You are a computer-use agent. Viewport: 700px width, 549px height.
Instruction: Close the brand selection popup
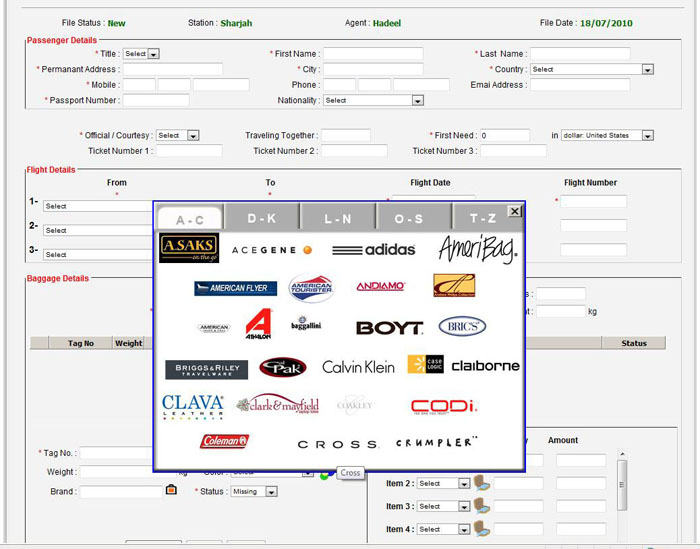514,211
